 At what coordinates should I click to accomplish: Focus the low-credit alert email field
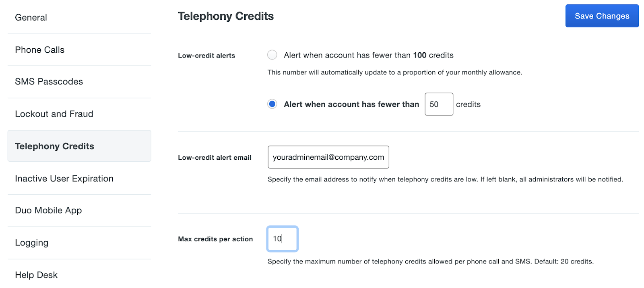point(328,157)
